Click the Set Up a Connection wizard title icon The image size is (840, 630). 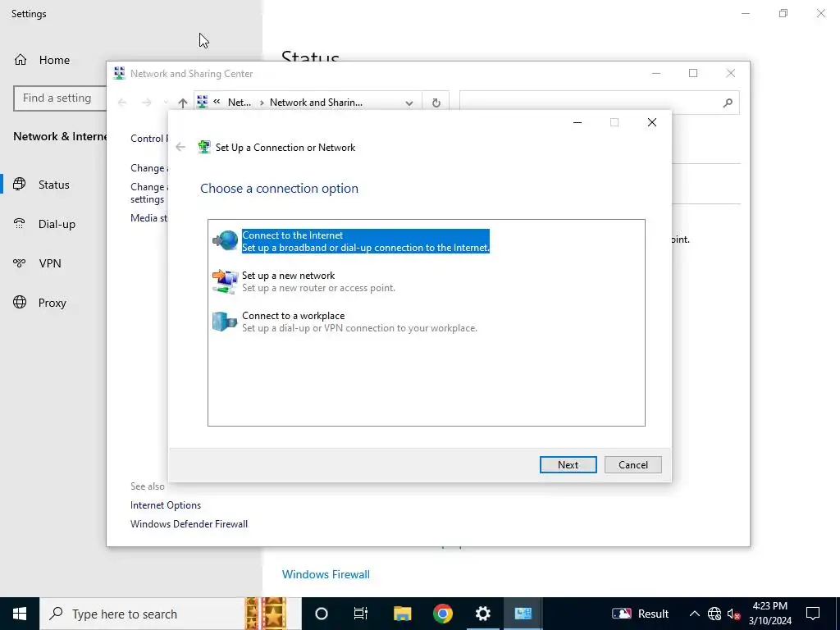pyautogui.click(x=204, y=147)
